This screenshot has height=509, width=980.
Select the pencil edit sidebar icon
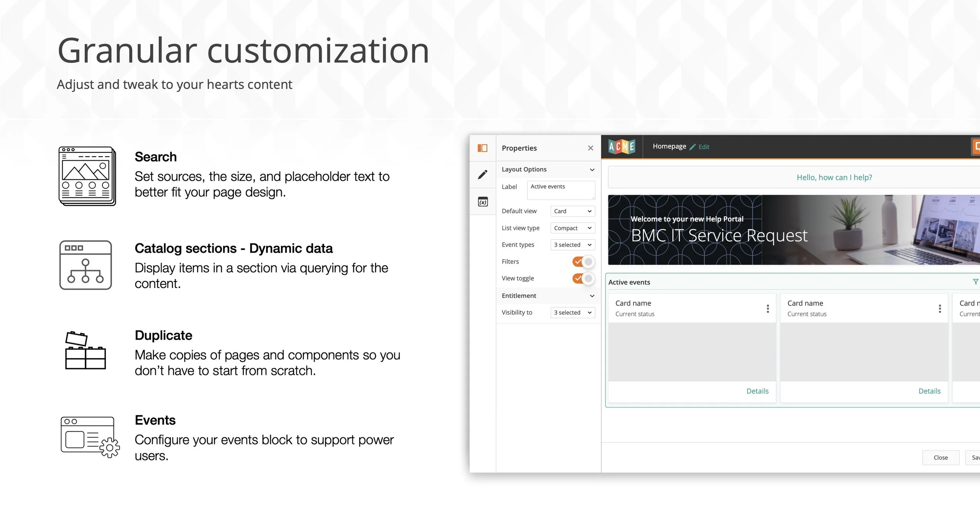tap(482, 175)
